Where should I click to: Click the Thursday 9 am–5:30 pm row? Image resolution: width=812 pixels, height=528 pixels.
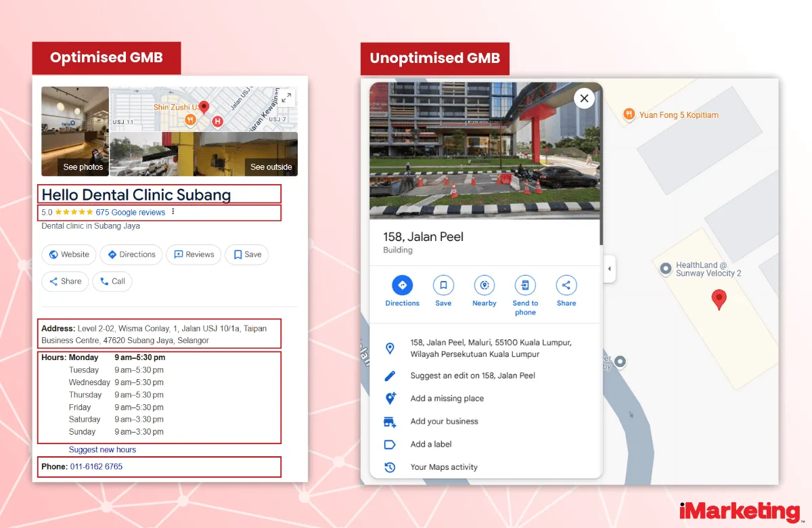(116, 395)
